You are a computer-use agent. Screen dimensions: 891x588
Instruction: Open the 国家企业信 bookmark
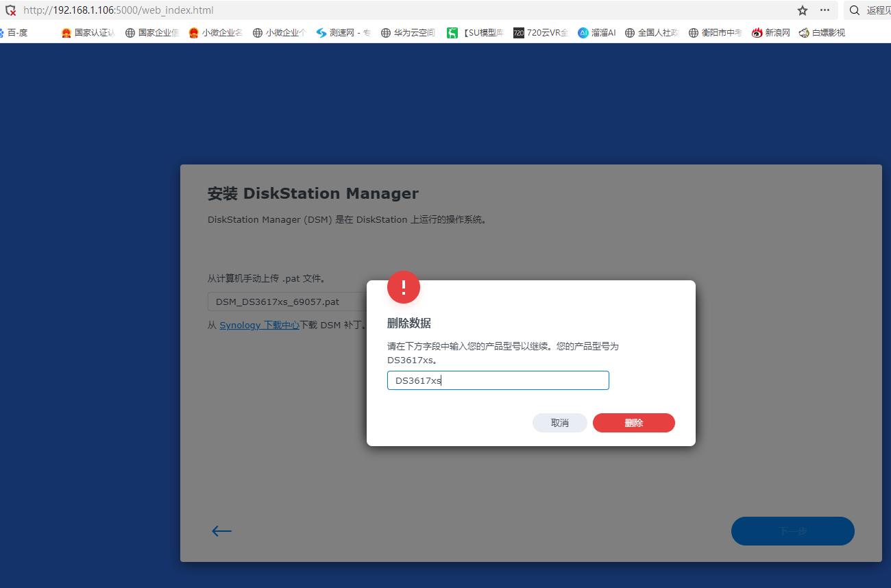(151, 32)
